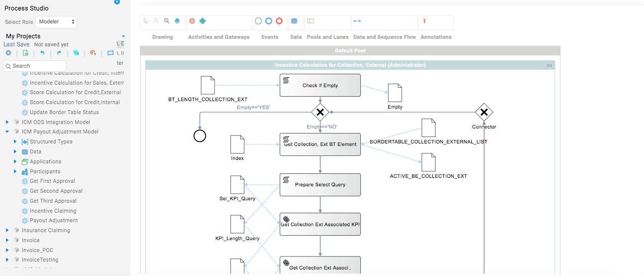Undo the last change
The width and height of the screenshot is (644, 276).
click(42, 53)
